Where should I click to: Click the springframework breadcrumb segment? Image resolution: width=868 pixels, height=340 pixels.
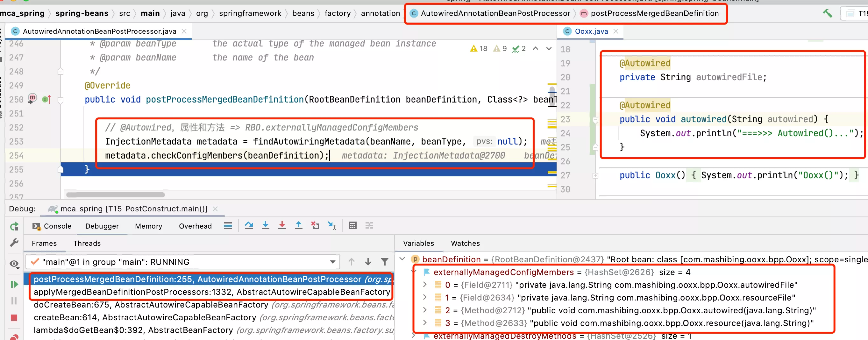(x=250, y=13)
